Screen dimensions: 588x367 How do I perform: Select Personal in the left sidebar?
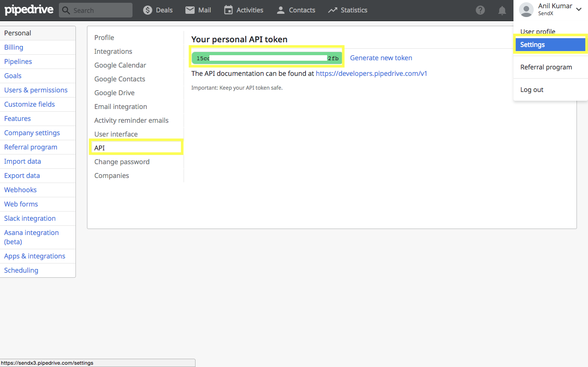click(38, 33)
